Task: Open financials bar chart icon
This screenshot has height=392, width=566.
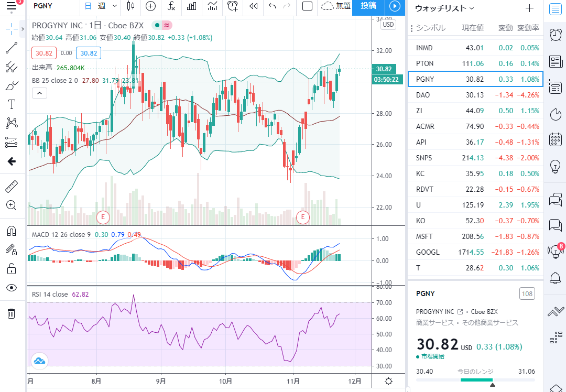Action: pos(192,6)
